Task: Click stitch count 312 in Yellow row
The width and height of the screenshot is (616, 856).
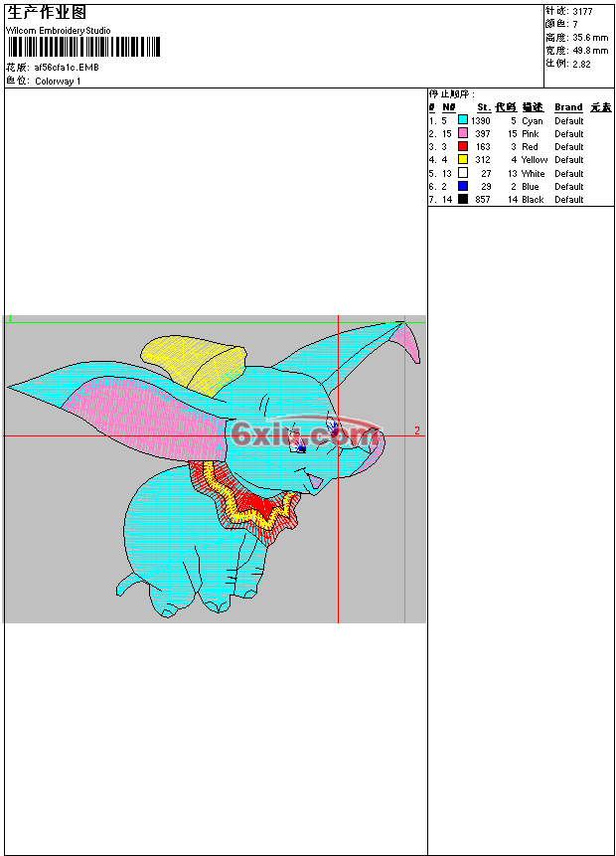Action: coord(483,160)
